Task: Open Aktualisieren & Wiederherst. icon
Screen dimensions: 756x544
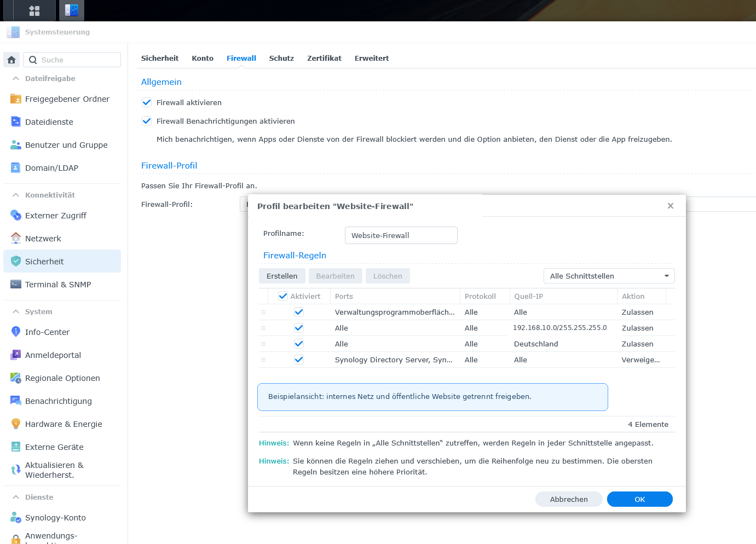Action: click(x=16, y=470)
